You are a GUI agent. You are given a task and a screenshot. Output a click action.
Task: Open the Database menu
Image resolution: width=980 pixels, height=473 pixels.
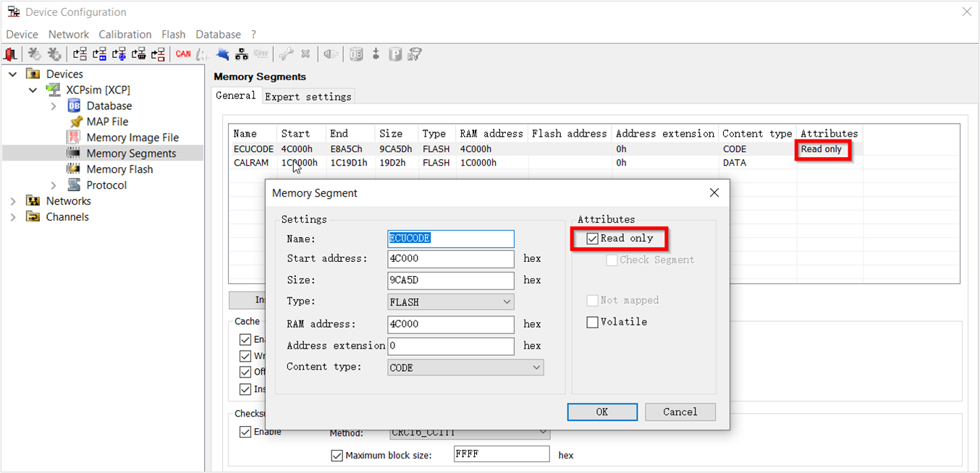click(x=218, y=34)
